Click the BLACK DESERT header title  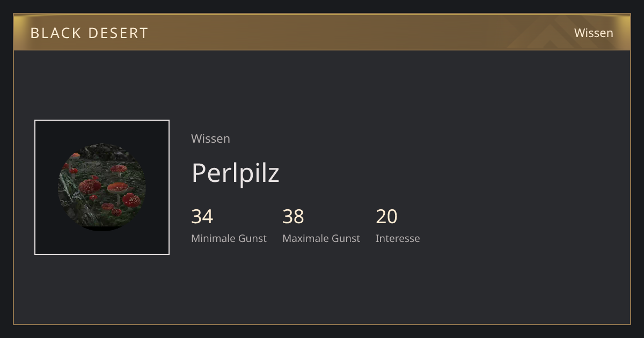click(x=89, y=33)
